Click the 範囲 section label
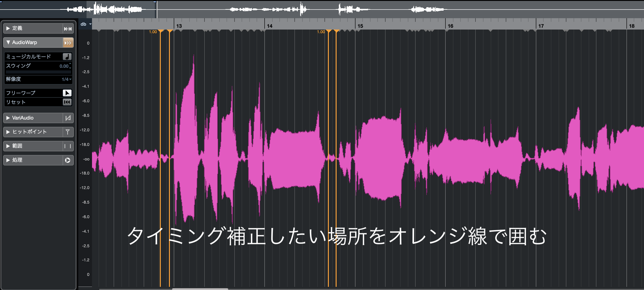Image resolution: width=644 pixels, height=290 pixels. pos(18,146)
